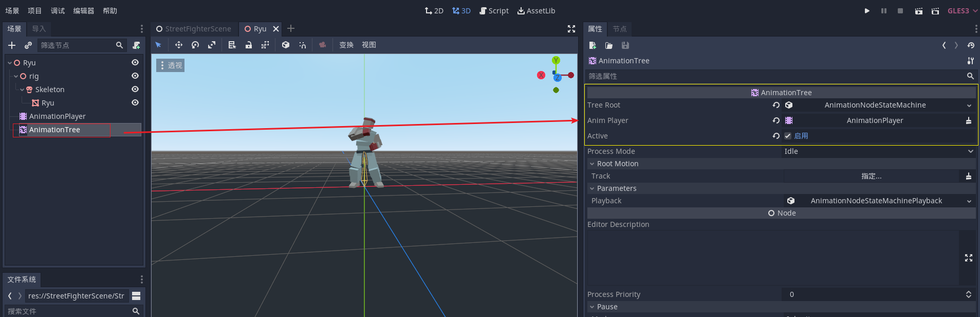This screenshot has height=317, width=980.
Task: Click the inspector new resource icon
Action: pyautogui.click(x=593, y=45)
